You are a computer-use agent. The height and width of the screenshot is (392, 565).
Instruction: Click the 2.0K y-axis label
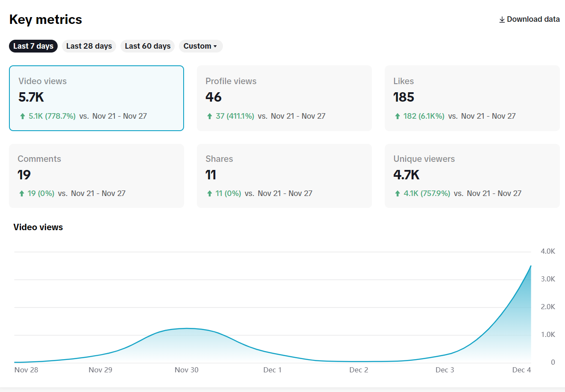[548, 307]
